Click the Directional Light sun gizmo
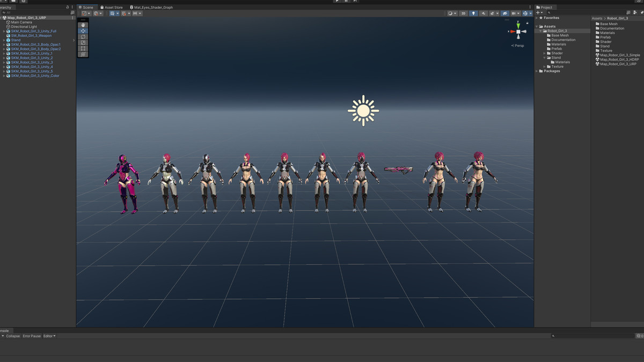The image size is (644, 362). click(x=363, y=110)
